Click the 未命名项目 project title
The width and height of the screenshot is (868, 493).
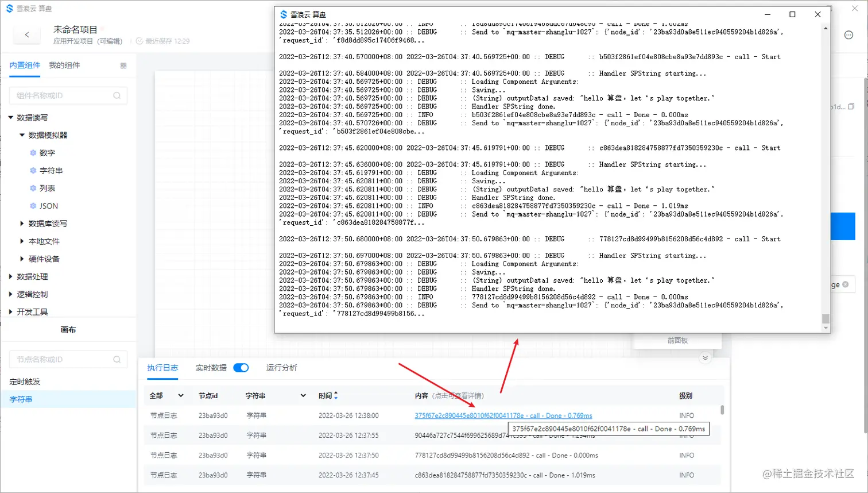click(75, 29)
